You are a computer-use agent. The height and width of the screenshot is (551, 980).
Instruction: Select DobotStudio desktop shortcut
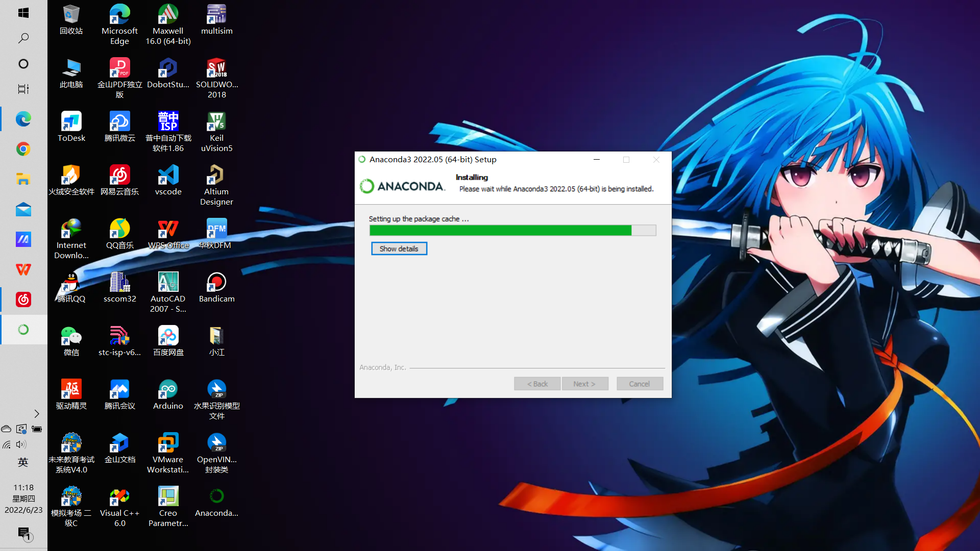(x=168, y=74)
